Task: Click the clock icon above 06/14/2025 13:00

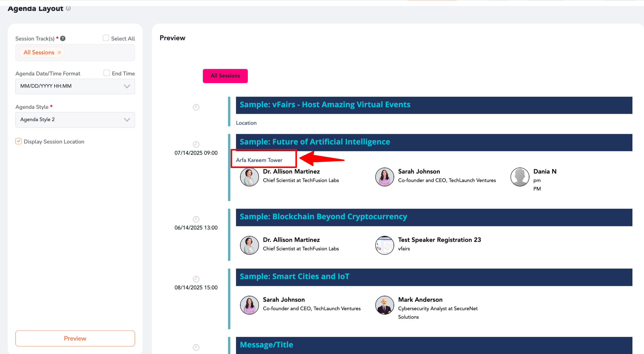Action: point(196,219)
